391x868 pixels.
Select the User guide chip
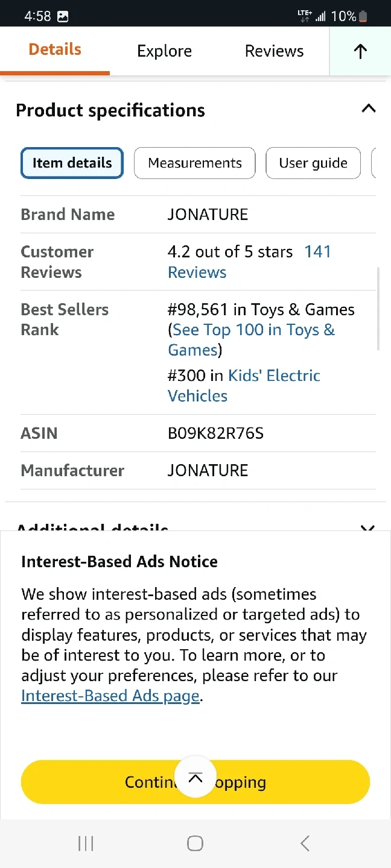point(313,163)
